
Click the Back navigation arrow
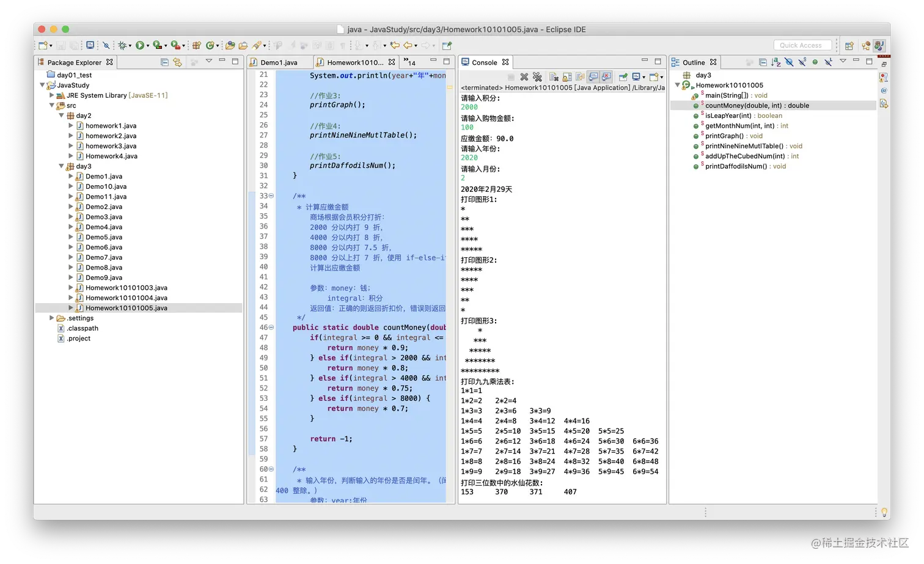[x=408, y=45]
